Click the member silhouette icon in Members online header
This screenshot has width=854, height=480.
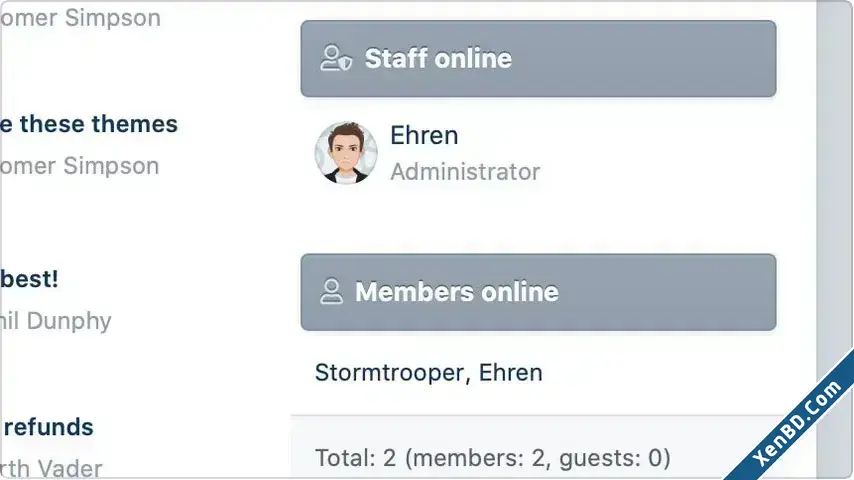pos(331,291)
